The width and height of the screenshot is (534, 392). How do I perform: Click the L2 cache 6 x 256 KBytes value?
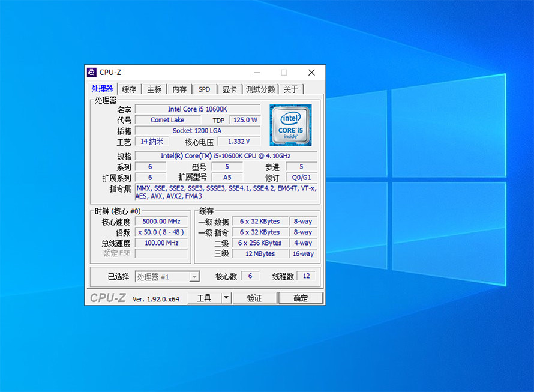click(x=260, y=243)
